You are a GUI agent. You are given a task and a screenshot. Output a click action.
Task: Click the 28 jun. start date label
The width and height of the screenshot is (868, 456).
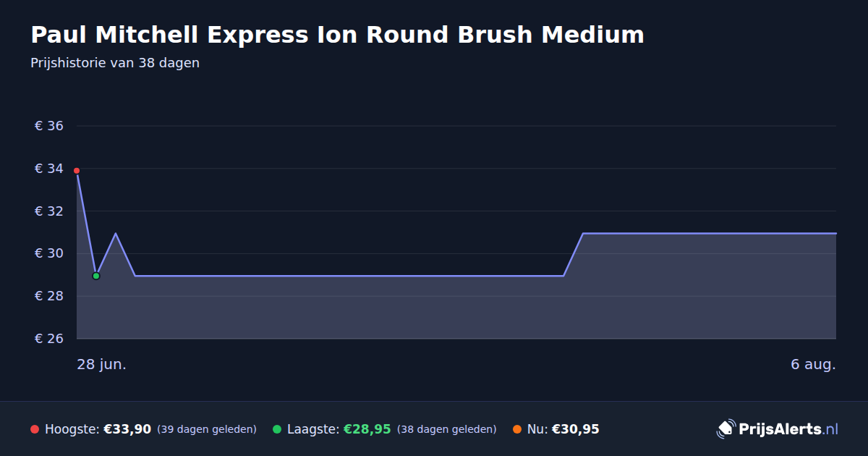pos(102,364)
